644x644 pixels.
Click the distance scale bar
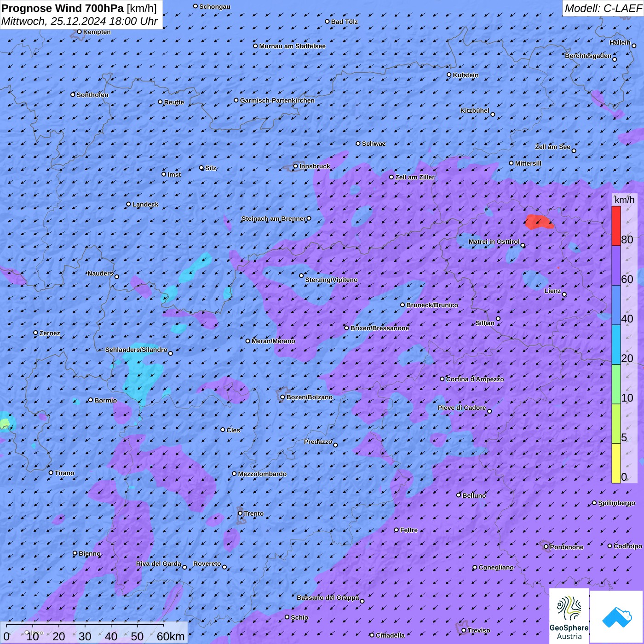(94, 632)
